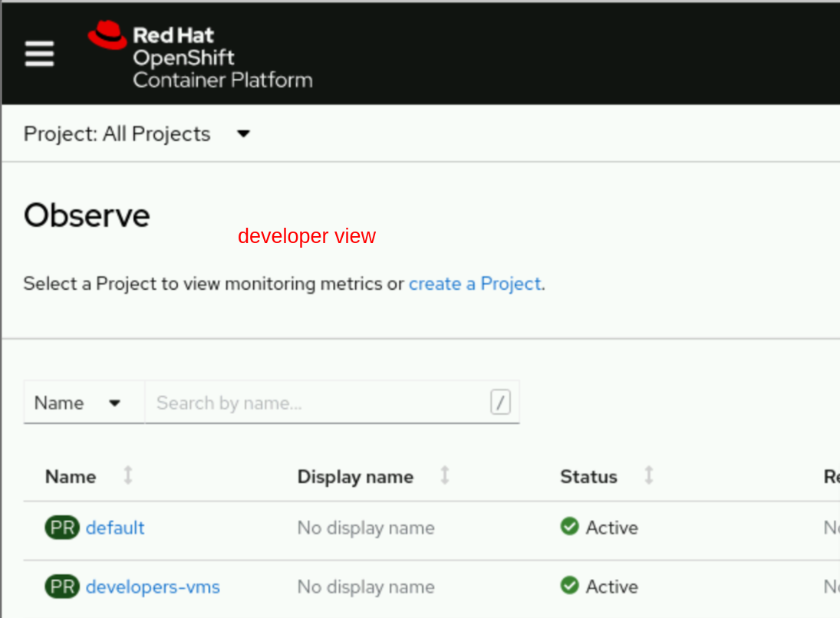Click the Status column header label

point(588,476)
